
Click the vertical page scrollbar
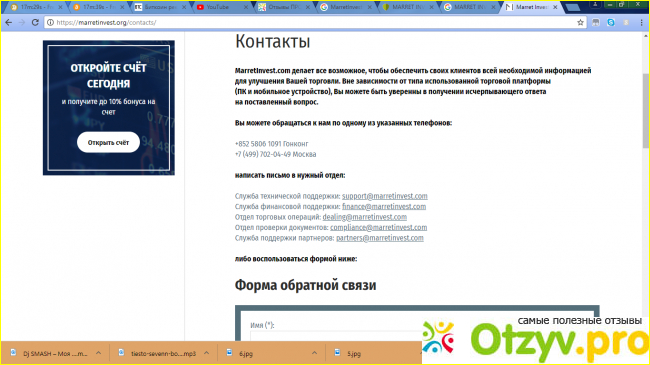pos(645,110)
